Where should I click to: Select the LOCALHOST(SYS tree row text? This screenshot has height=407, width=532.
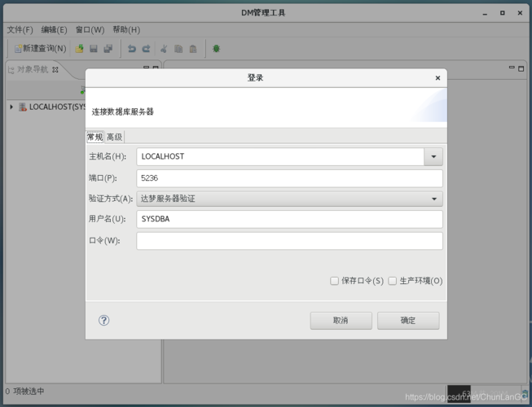57,107
